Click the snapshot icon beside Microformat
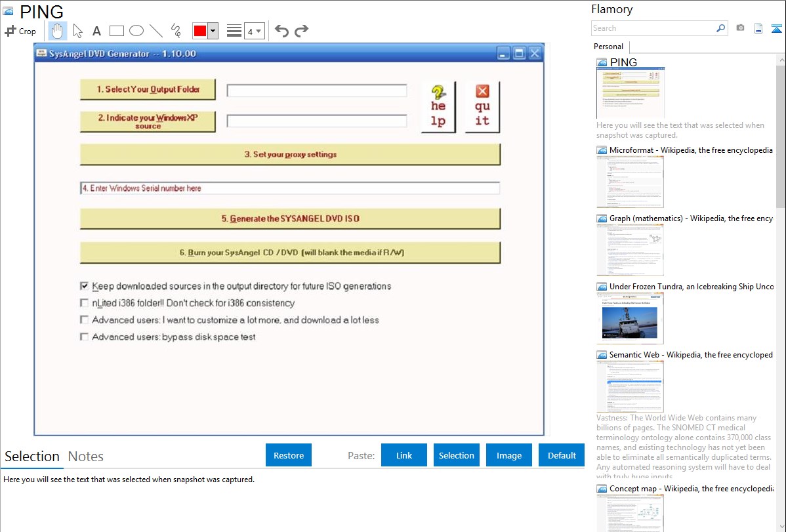This screenshot has width=786, height=532. tap(602, 150)
